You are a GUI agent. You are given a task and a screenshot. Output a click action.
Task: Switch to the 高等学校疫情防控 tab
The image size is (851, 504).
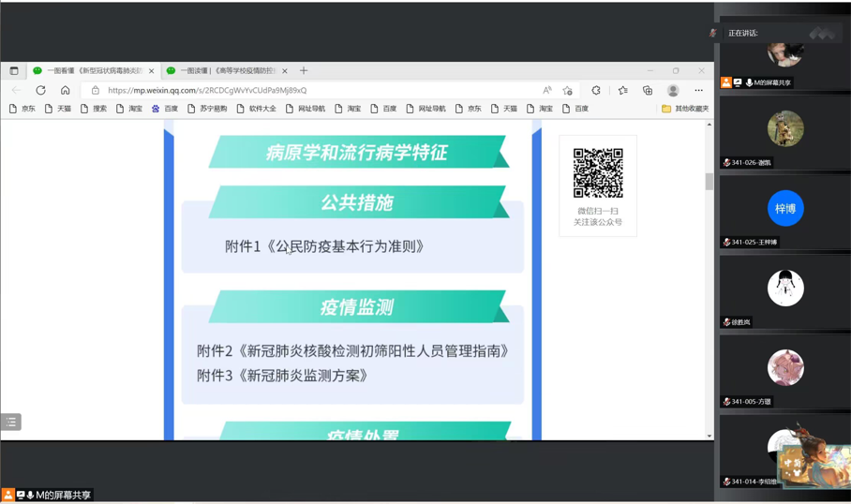pos(222,71)
